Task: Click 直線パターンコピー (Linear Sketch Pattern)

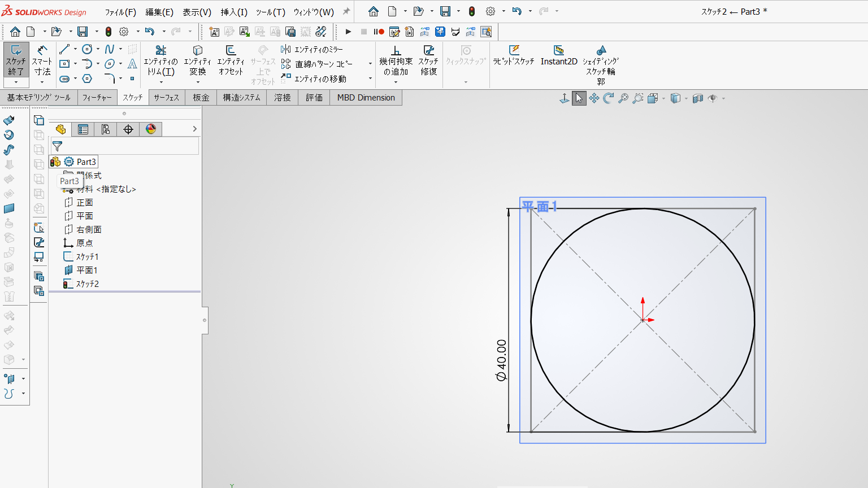Action: [316, 64]
